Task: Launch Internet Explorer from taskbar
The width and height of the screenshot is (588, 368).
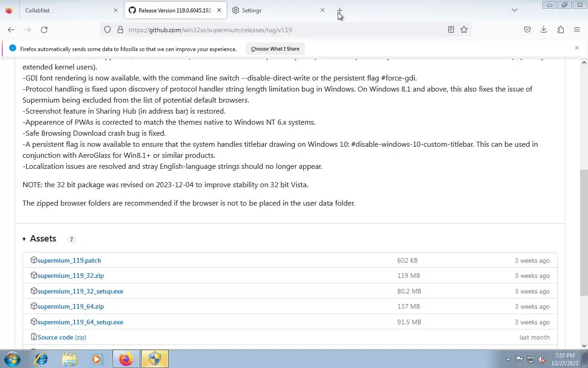Action: (41, 359)
